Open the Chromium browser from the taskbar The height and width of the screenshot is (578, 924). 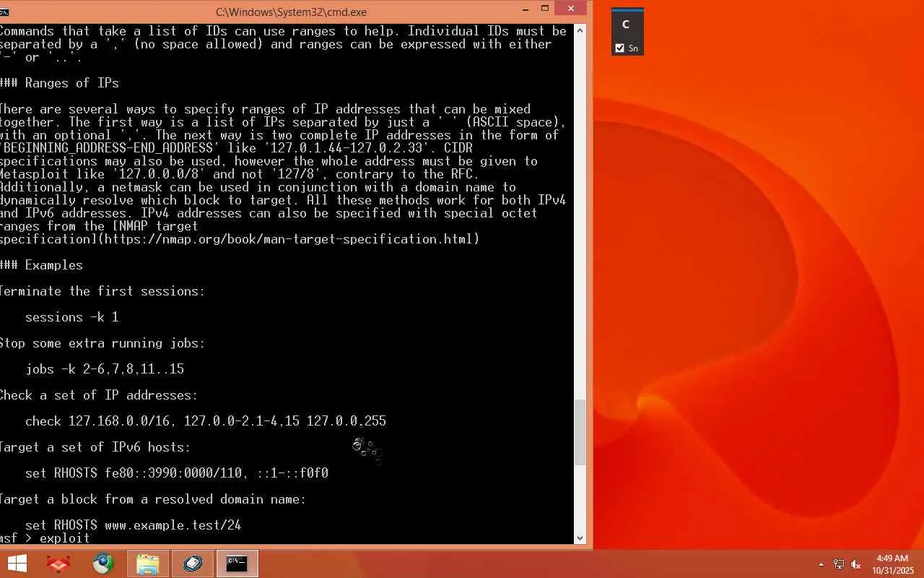click(x=103, y=564)
